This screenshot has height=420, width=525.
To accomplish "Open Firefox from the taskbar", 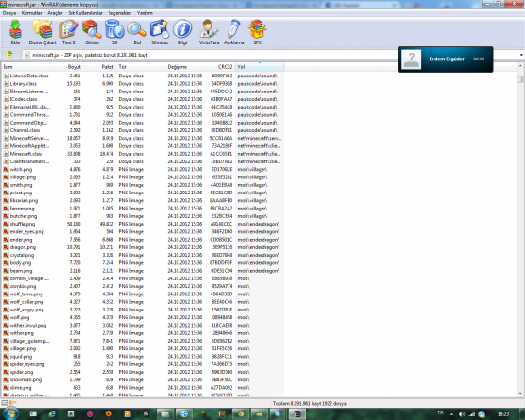I will point(109,414).
